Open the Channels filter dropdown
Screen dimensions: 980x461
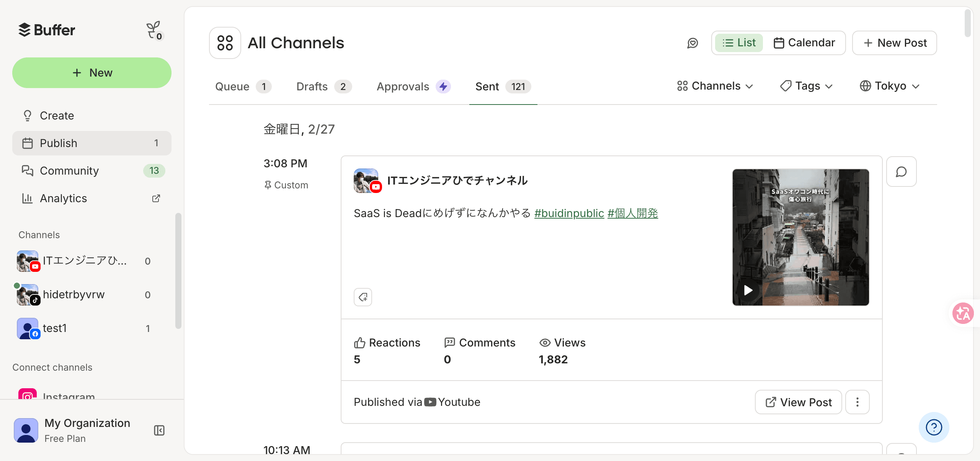click(715, 86)
